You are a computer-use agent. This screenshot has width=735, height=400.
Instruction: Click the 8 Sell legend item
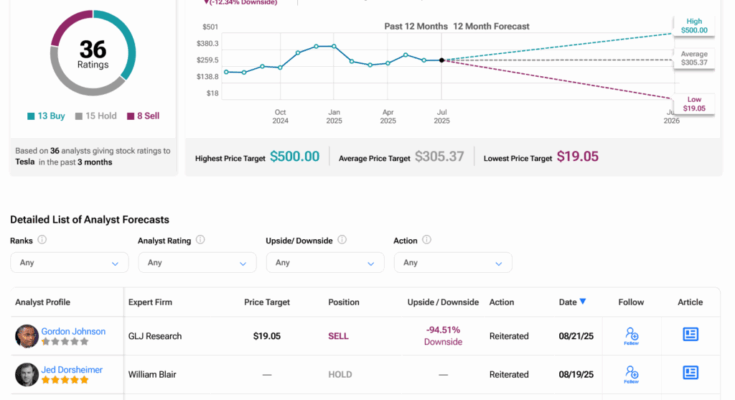143,116
